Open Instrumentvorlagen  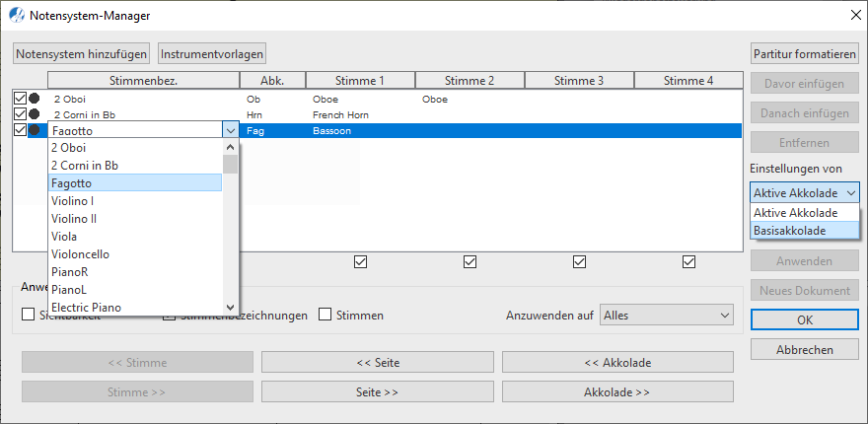(x=212, y=53)
